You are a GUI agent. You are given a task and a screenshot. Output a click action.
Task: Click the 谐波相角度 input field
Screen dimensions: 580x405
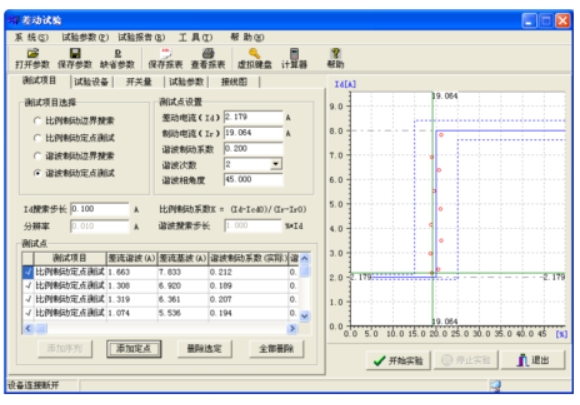(x=253, y=179)
